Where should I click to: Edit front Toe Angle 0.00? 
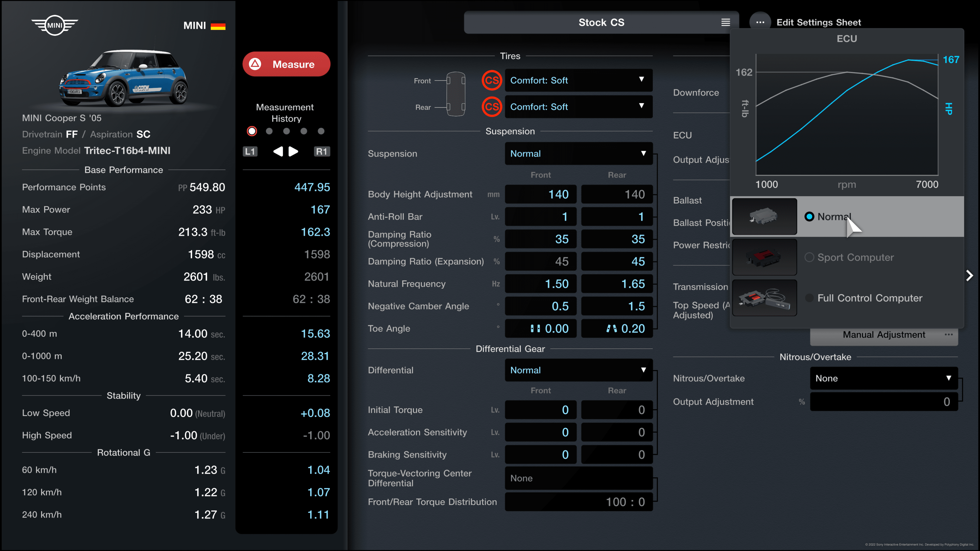coord(541,329)
